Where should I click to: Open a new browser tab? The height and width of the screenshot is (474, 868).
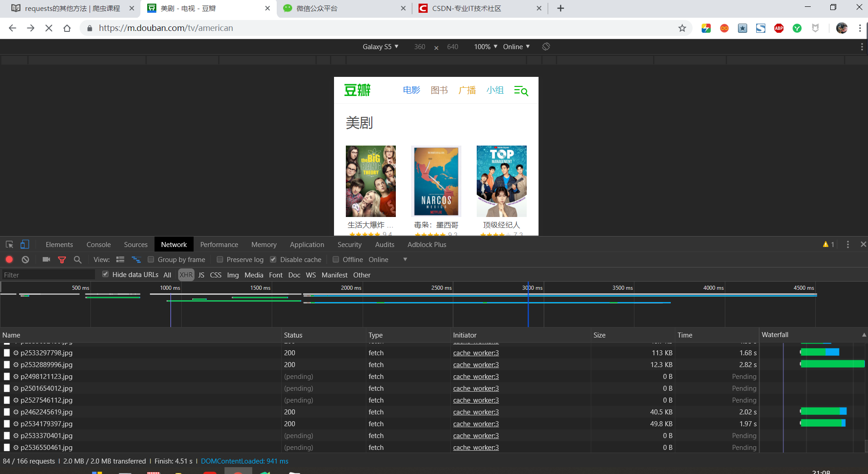pyautogui.click(x=561, y=8)
